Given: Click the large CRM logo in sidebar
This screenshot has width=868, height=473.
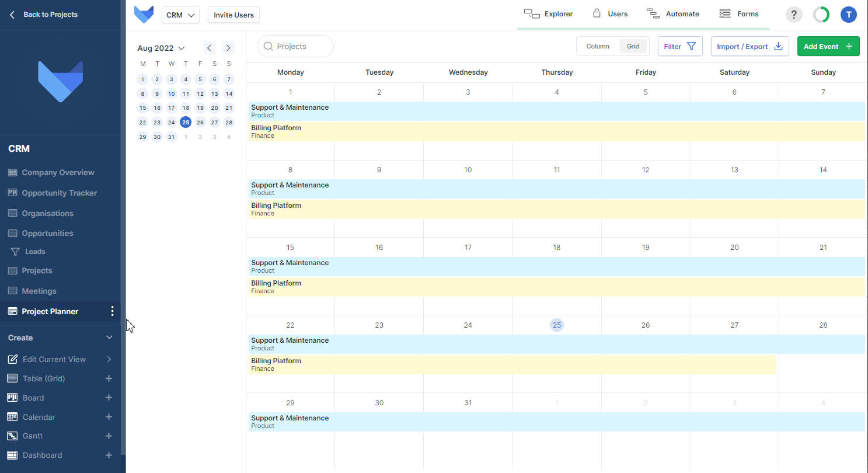Looking at the screenshot, I should point(61,81).
